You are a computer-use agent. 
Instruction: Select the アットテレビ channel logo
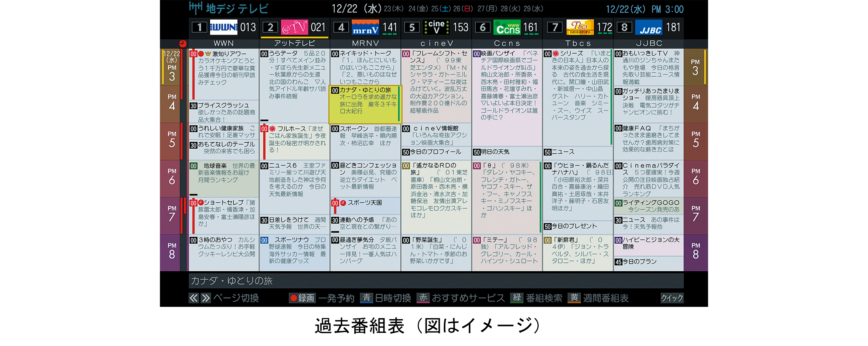click(295, 27)
